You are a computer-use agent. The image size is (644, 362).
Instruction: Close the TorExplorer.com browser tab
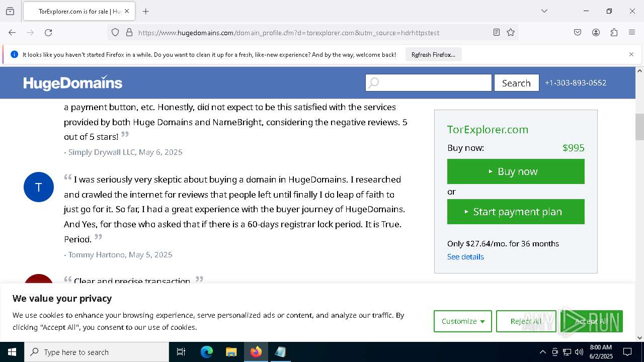tap(127, 11)
